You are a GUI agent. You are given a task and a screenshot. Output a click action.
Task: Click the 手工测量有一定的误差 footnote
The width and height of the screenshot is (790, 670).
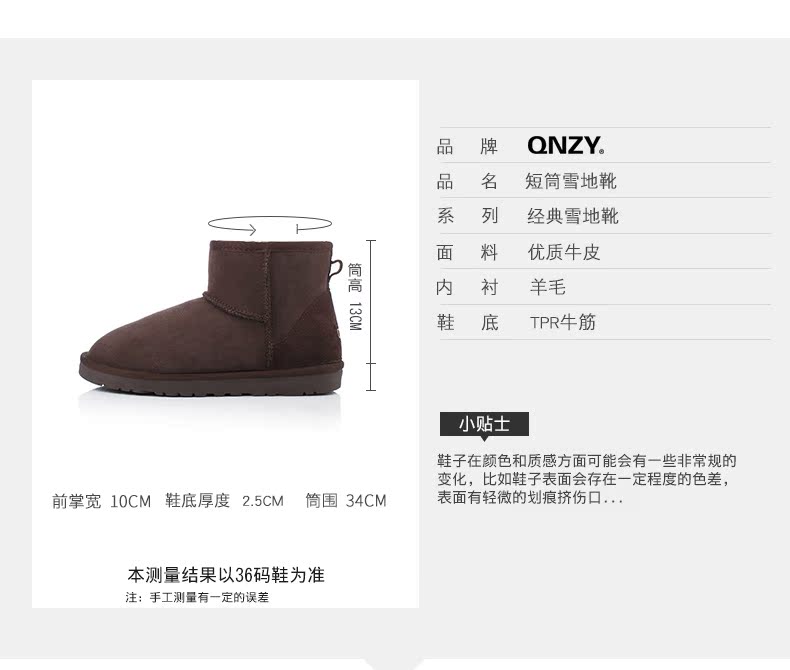tap(197, 597)
